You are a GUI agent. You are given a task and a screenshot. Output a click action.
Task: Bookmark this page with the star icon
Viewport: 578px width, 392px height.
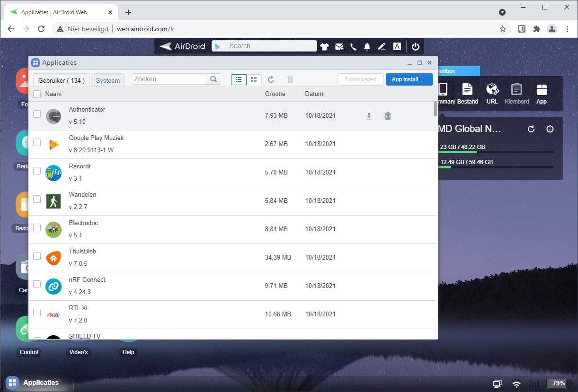point(502,29)
